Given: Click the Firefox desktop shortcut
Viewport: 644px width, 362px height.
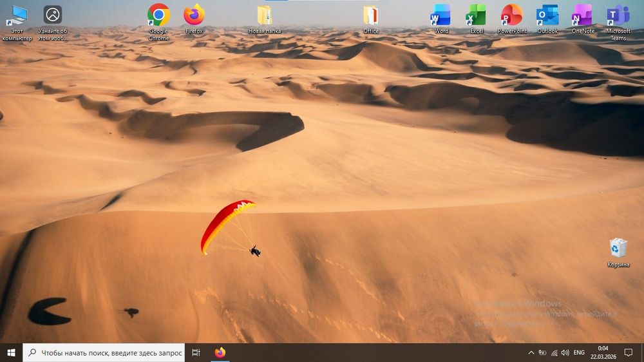Looking at the screenshot, I should pos(194,19).
